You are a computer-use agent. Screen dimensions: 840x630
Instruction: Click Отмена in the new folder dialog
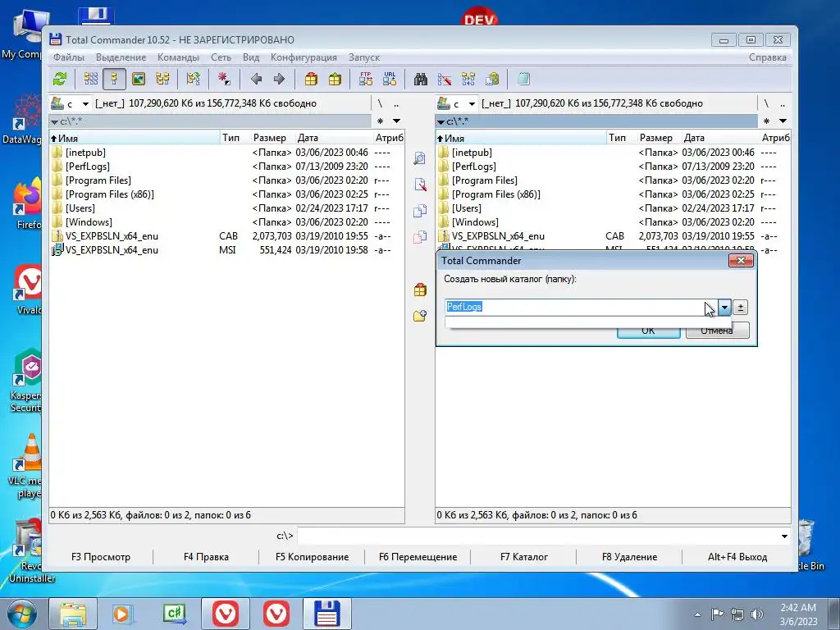coord(717,331)
